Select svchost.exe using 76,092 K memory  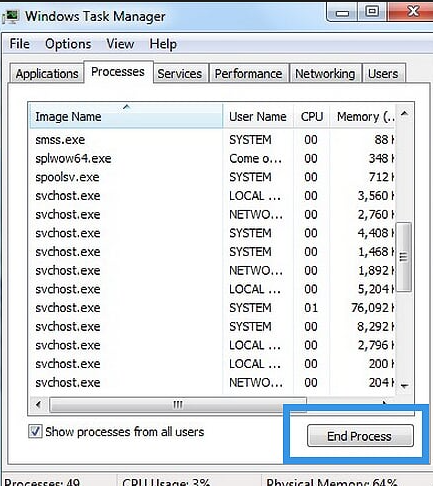tap(212, 308)
